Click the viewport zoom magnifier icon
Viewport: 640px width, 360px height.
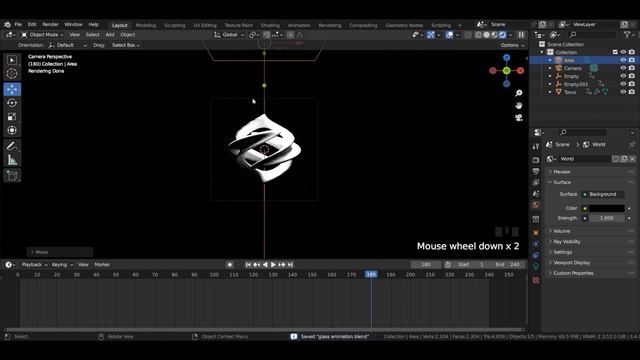519,93
